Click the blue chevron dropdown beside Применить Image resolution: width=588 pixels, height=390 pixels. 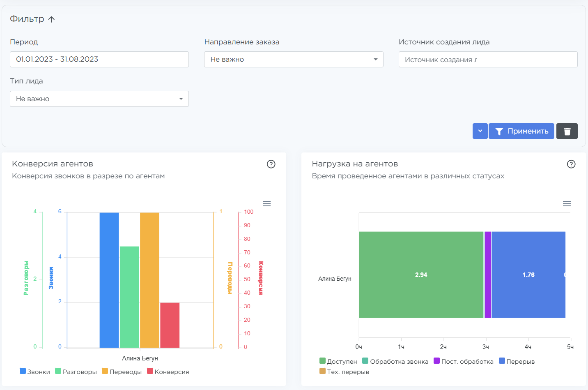480,131
